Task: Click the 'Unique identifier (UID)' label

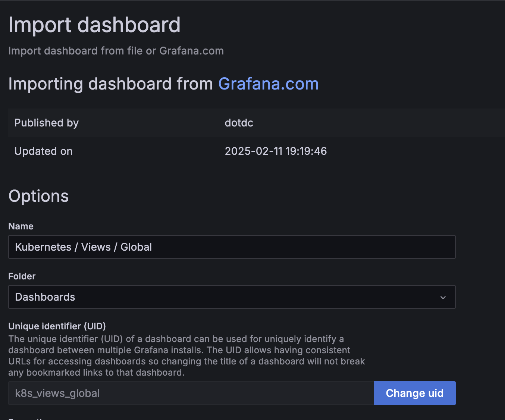Action: 57,326
